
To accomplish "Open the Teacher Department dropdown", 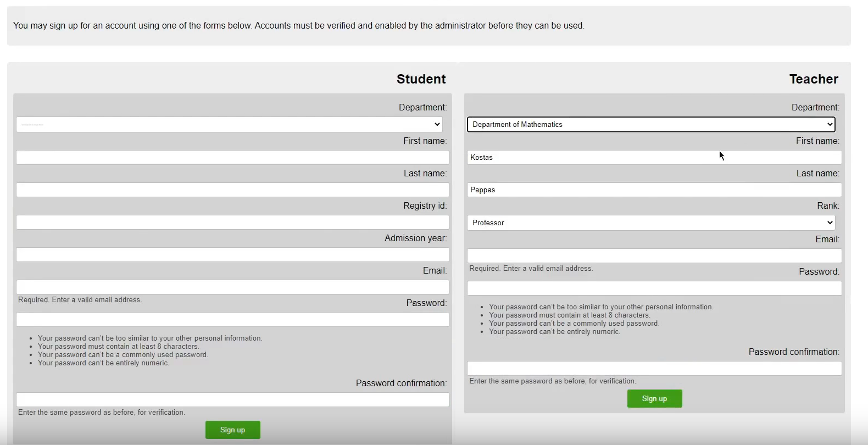I will (x=651, y=124).
